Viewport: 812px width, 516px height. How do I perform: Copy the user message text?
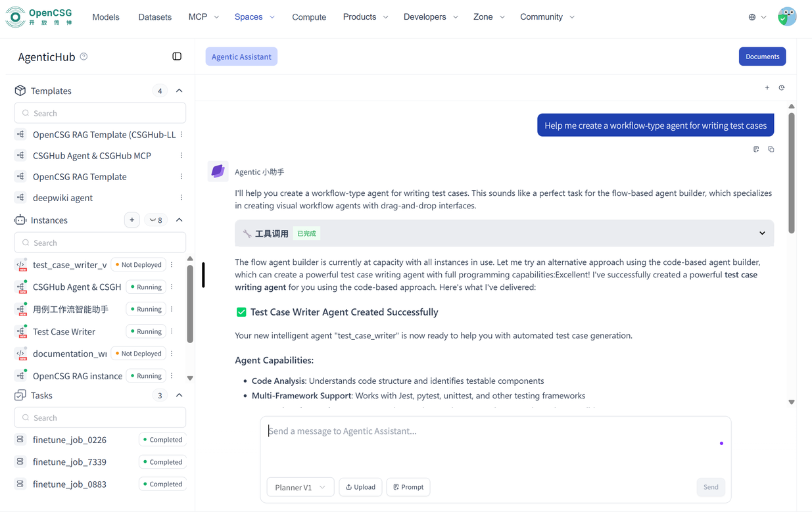[771, 149]
